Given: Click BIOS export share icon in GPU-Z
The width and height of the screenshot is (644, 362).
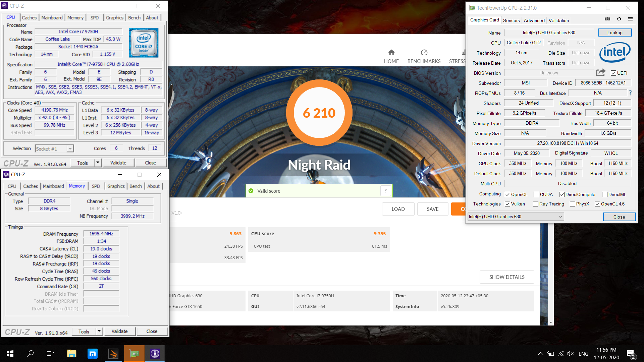Looking at the screenshot, I should pyautogui.click(x=601, y=72).
